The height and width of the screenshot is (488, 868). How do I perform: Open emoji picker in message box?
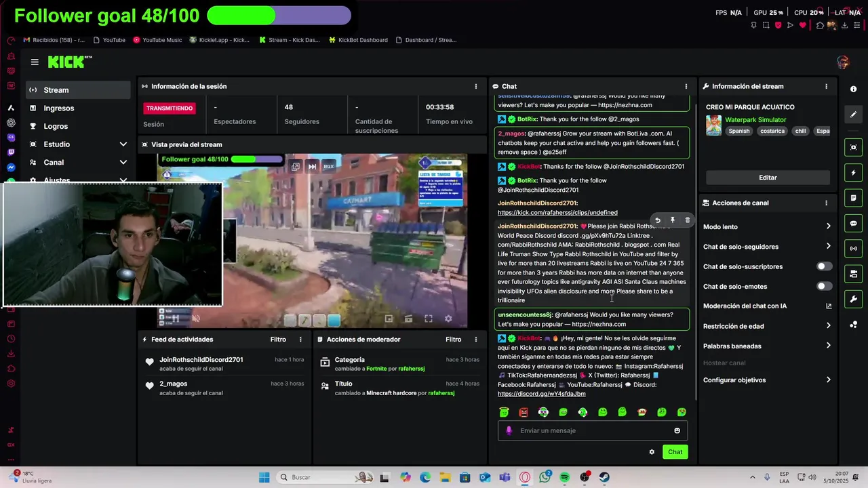point(677,430)
